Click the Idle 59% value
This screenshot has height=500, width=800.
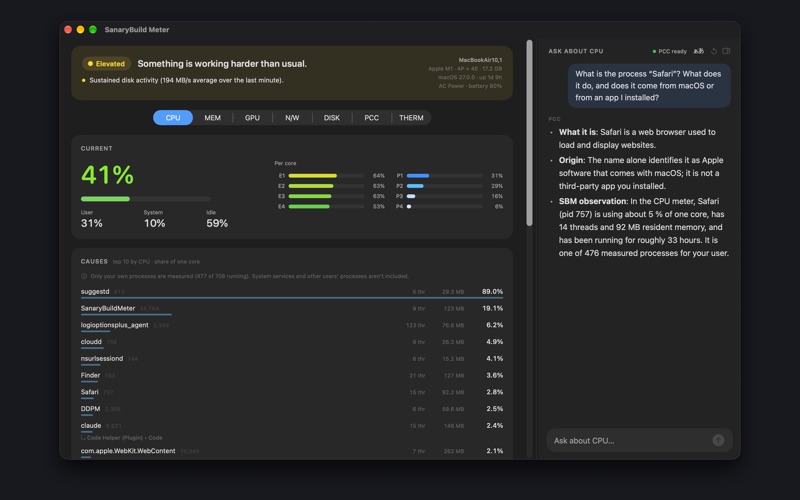217,223
